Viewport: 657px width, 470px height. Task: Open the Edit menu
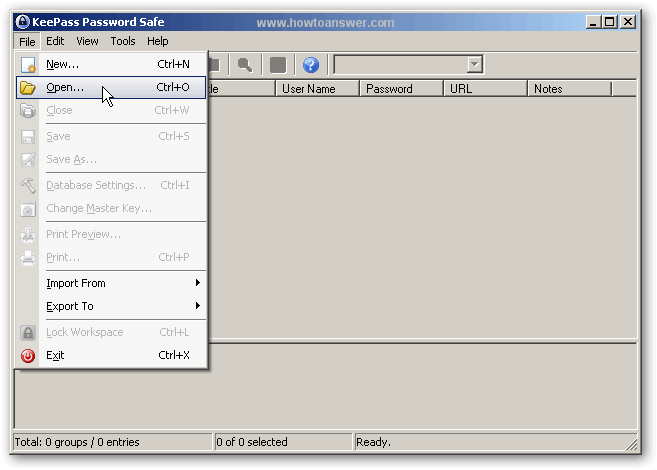pyautogui.click(x=55, y=41)
